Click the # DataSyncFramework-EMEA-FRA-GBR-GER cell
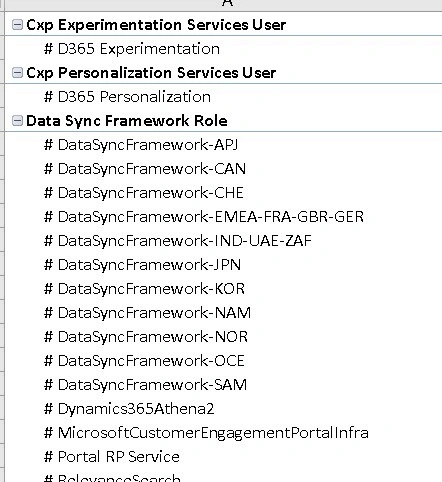Viewport: 442px width, 482px height. click(223, 216)
